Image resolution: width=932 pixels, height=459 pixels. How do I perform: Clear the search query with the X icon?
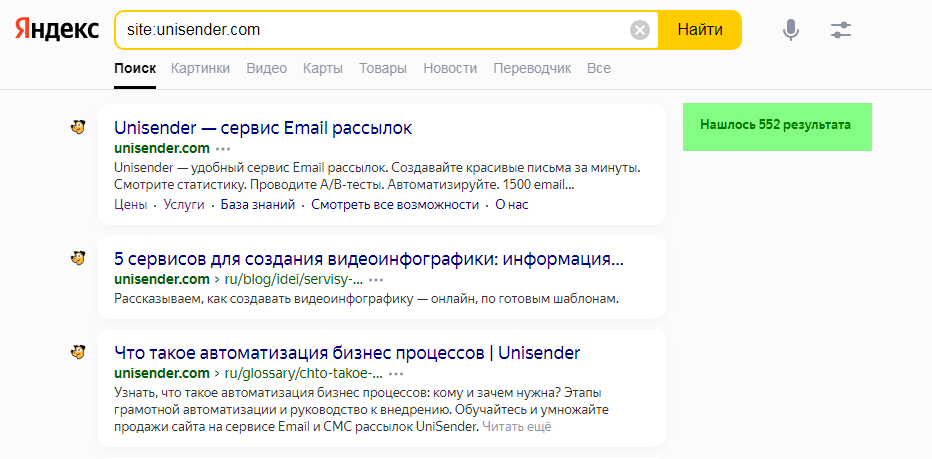pyautogui.click(x=640, y=30)
